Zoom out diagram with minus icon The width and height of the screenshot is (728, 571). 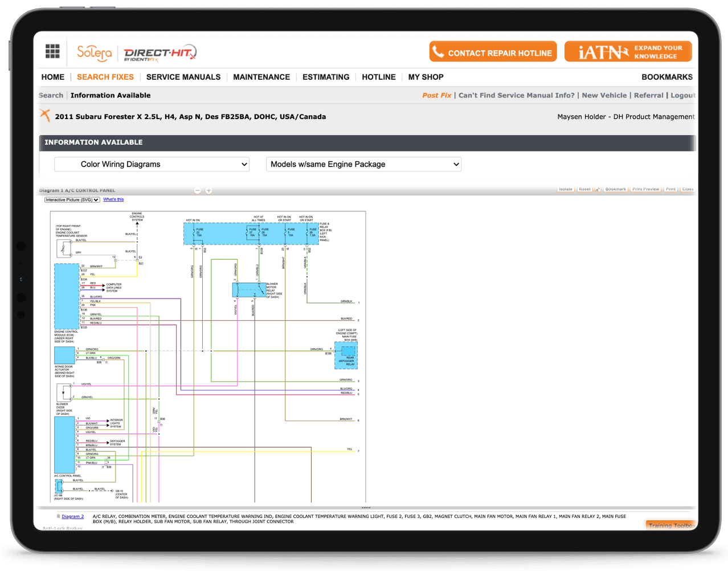(198, 190)
